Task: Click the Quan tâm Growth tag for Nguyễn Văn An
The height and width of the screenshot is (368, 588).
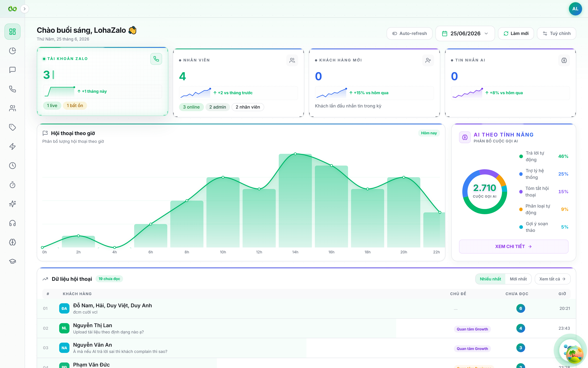Action: [x=472, y=349]
